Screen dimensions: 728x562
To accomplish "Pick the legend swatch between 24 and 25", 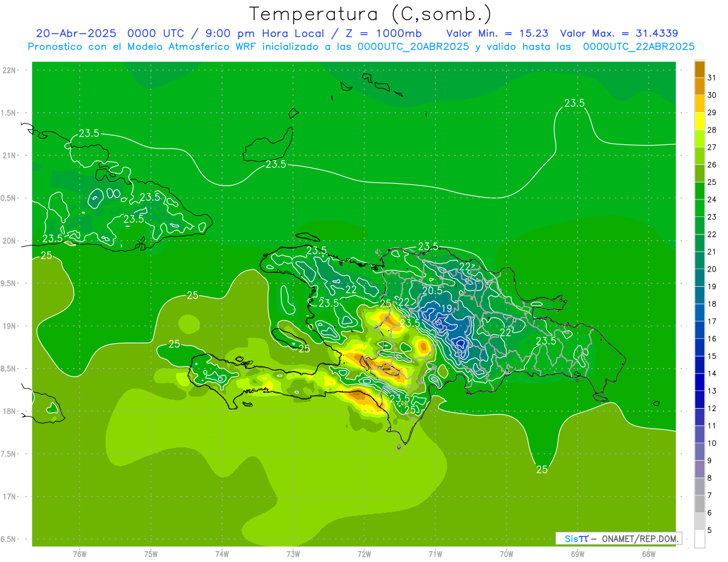I will pyautogui.click(x=699, y=191).
